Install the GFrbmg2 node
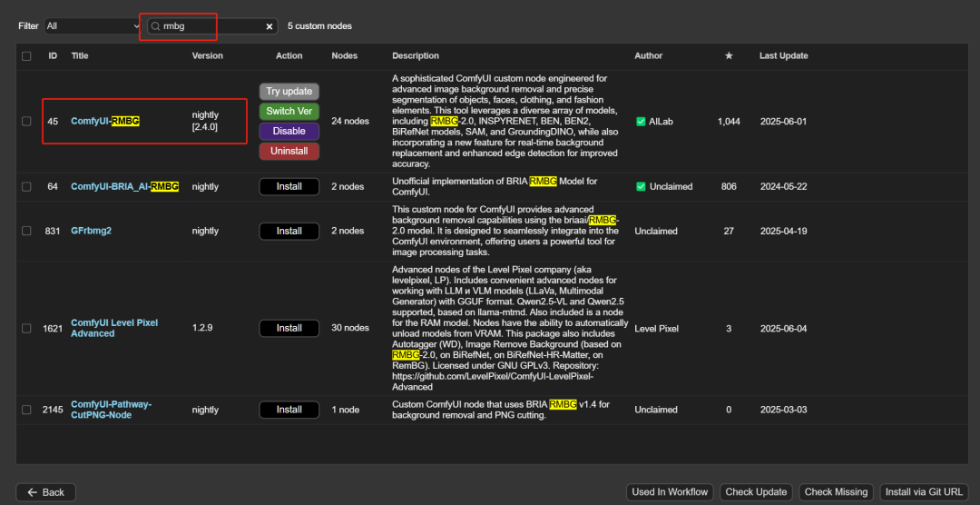 tap(289, 231)
